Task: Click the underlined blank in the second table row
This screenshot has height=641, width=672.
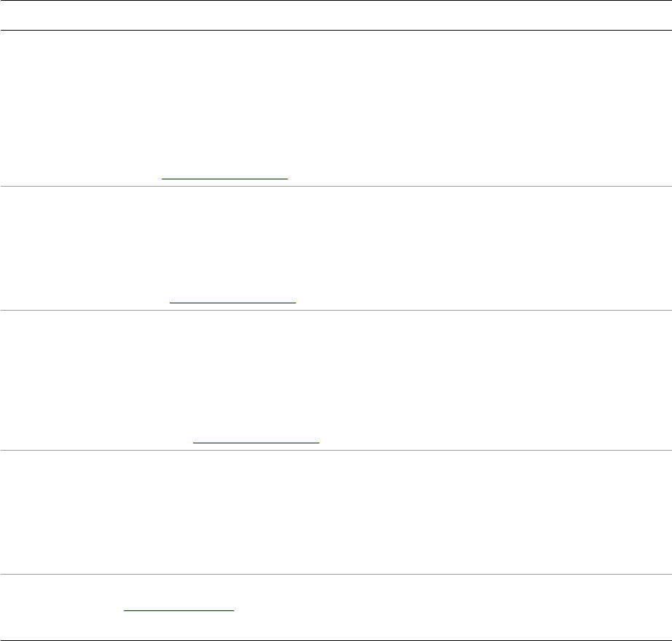Action: [233, 300]
